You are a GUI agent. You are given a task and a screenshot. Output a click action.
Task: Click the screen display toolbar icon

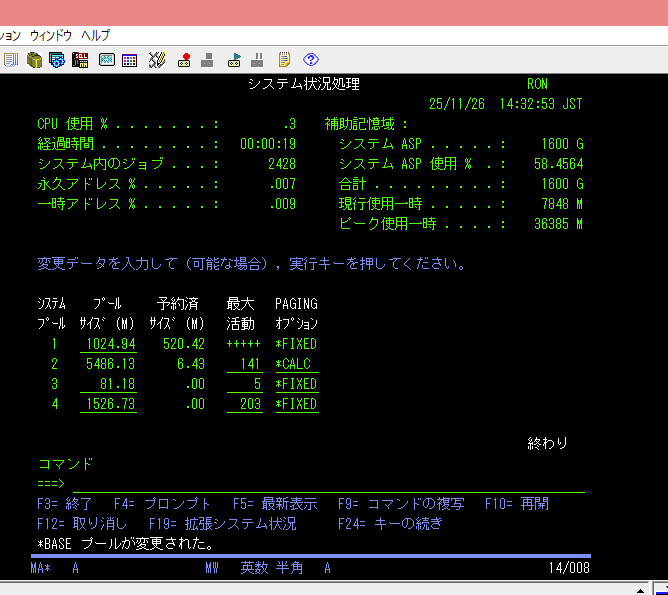point(107,60)
